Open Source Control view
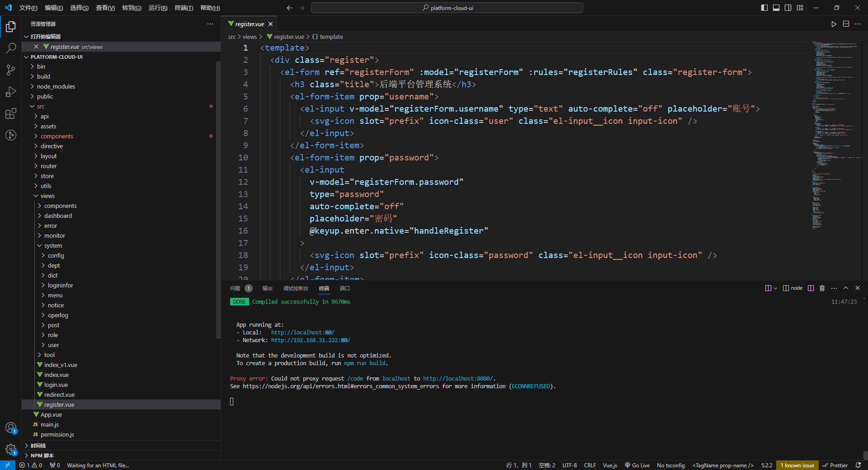This screenshot has width=868, height=470. (x=11, y=70)
